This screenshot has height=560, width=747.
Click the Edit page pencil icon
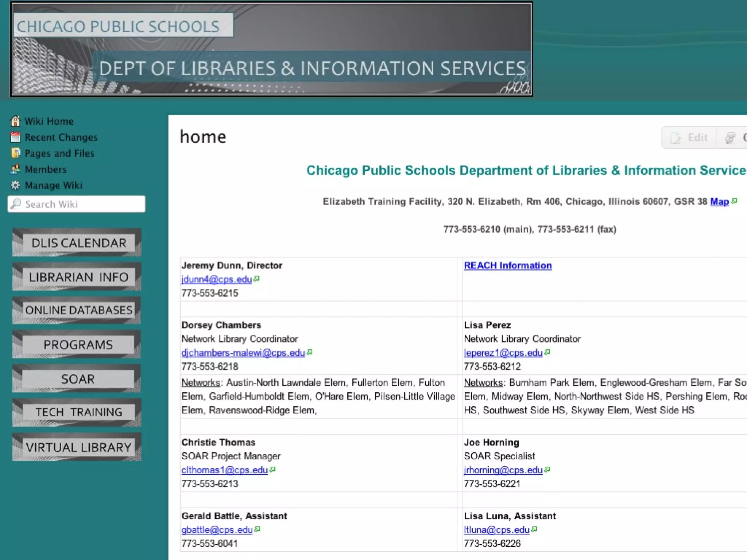[676, 138]
